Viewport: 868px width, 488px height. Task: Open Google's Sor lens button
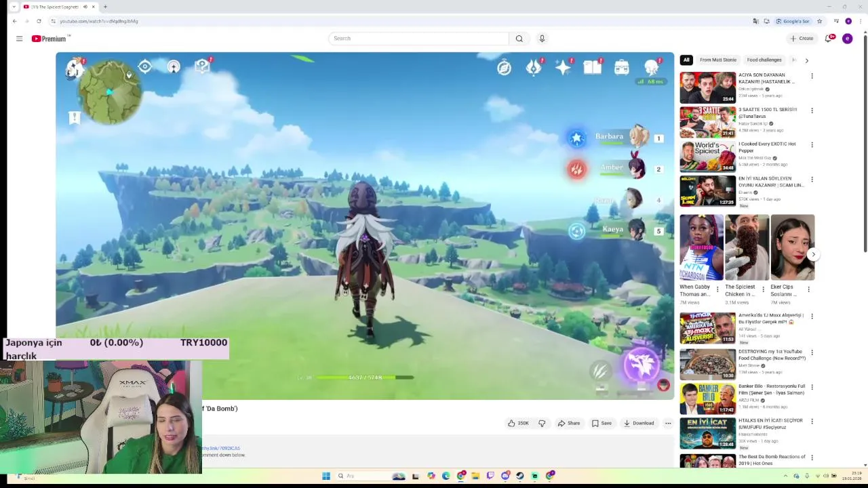pyautogui.click(x=793, y=21)
